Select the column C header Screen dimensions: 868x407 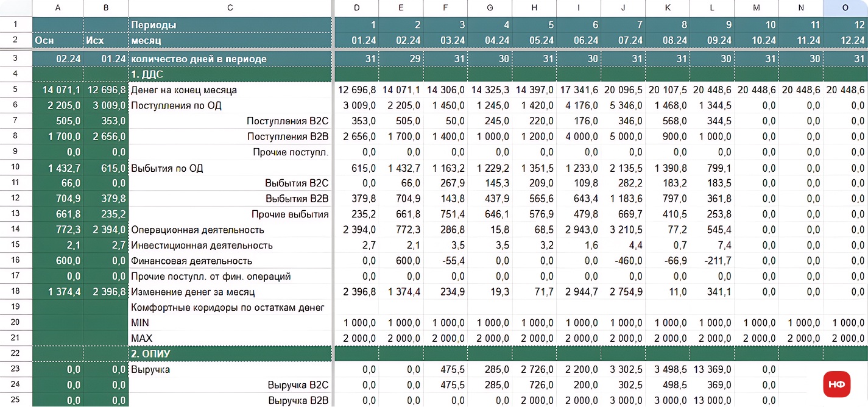(x=230, y=8)
